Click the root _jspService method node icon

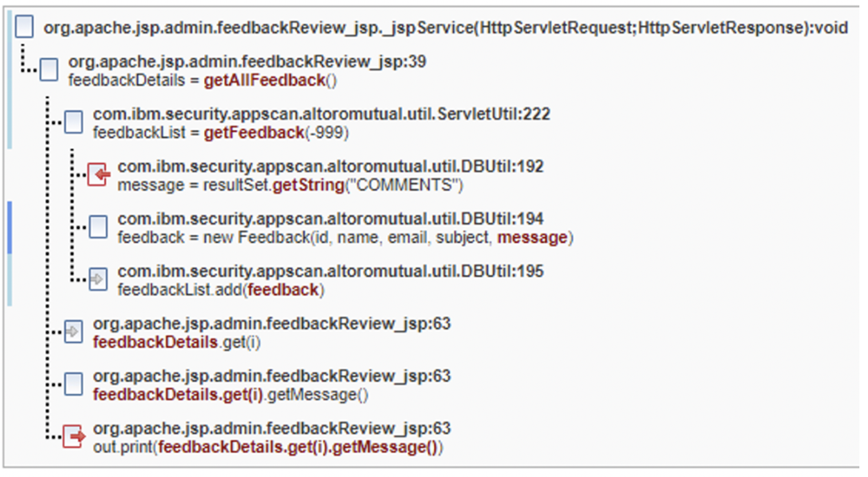click(24, 27)
